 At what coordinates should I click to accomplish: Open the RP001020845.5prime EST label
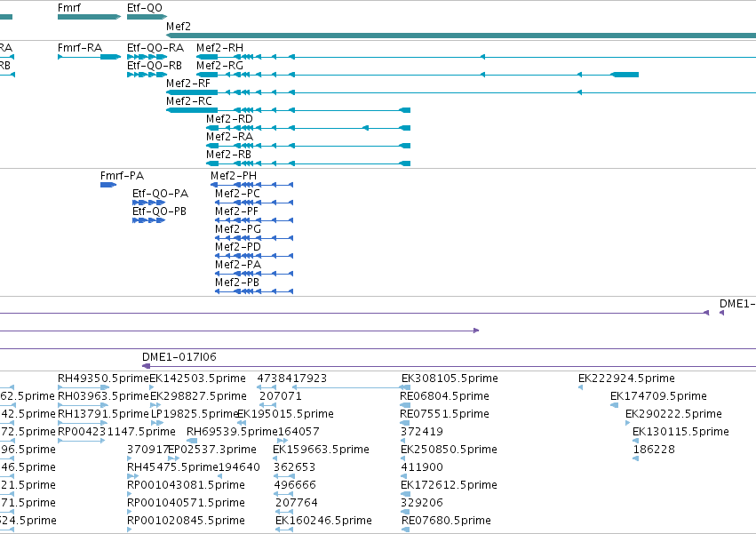click(x=186, y=521)
